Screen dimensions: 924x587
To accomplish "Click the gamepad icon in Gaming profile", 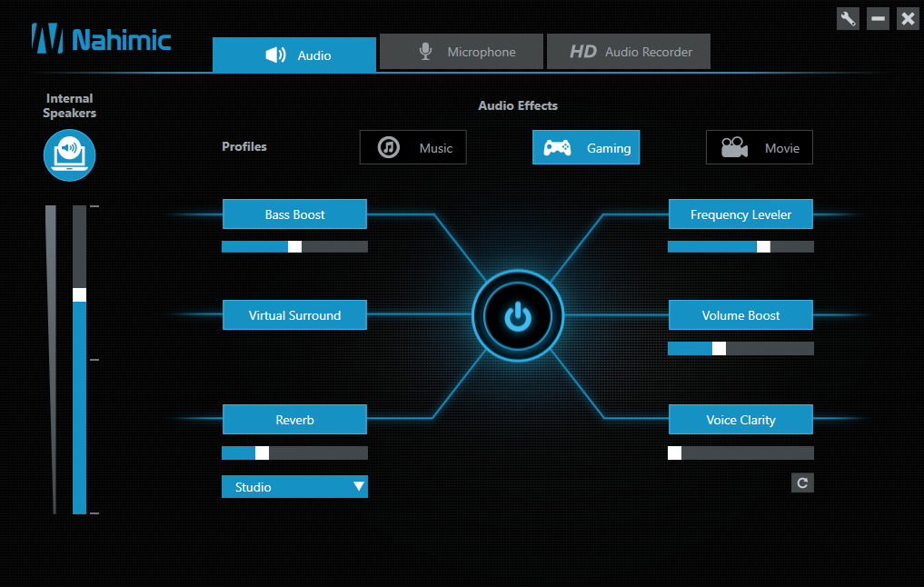I will (x=557, y=147).
